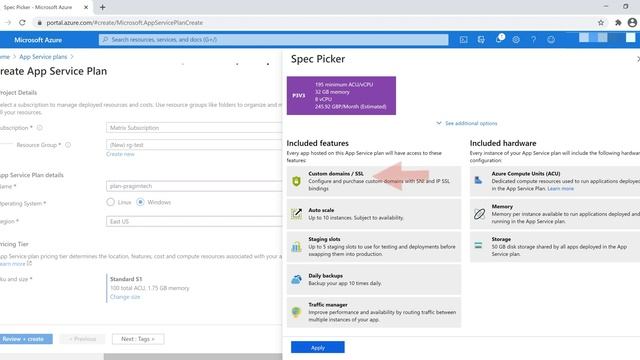
Task: Click the Storage hardware title
Action: [x=501, y=239]
